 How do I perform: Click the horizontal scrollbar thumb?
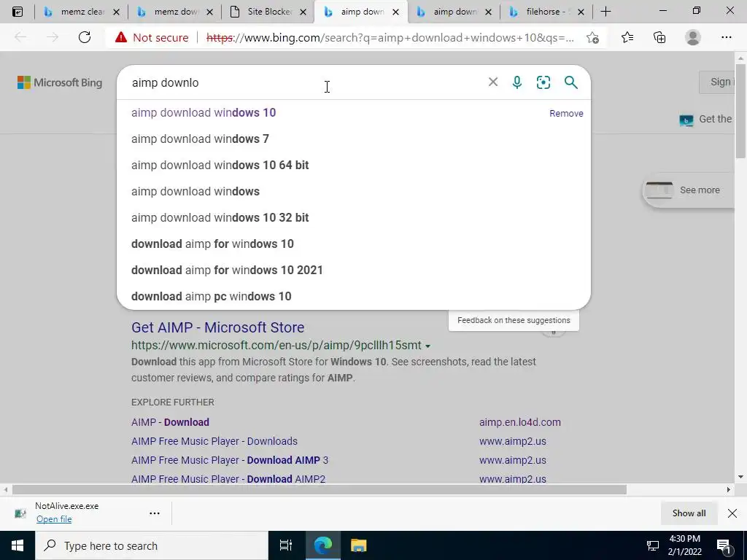(320, 489)
